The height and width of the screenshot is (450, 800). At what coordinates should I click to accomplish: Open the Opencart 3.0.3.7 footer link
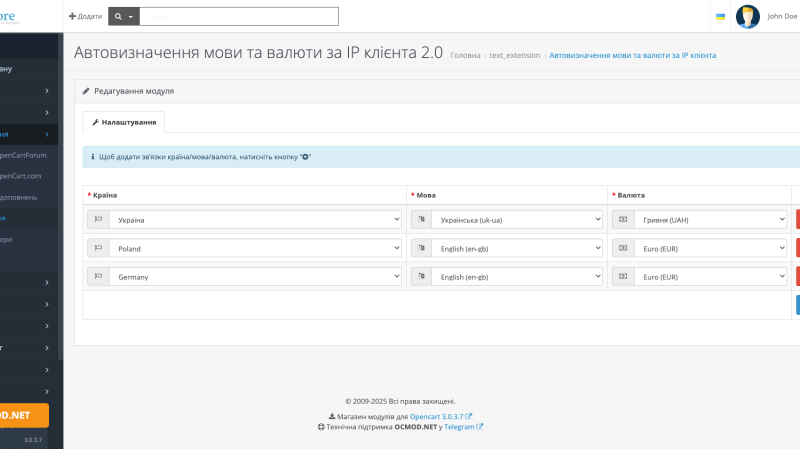point(436,416)
